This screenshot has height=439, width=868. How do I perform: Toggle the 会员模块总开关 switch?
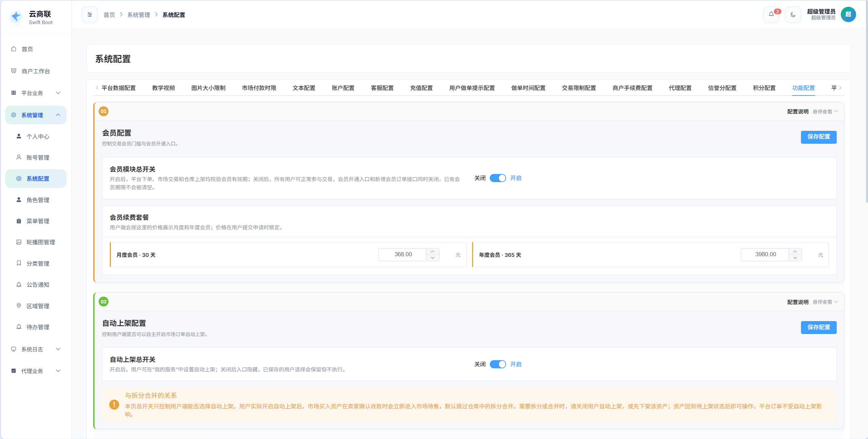(x=498, y=178)
